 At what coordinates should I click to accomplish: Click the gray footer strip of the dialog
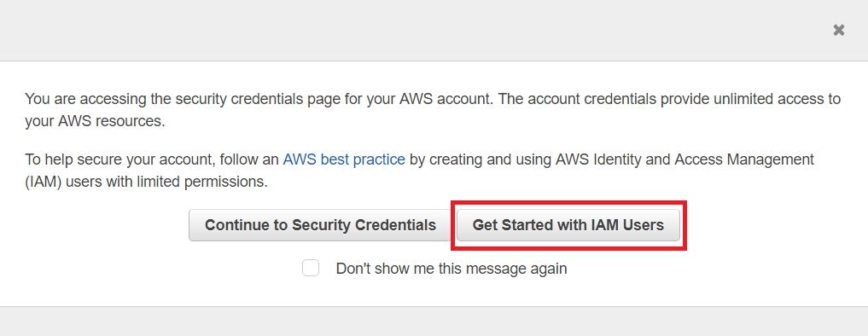pyautogui.click(x=434, y=322)
